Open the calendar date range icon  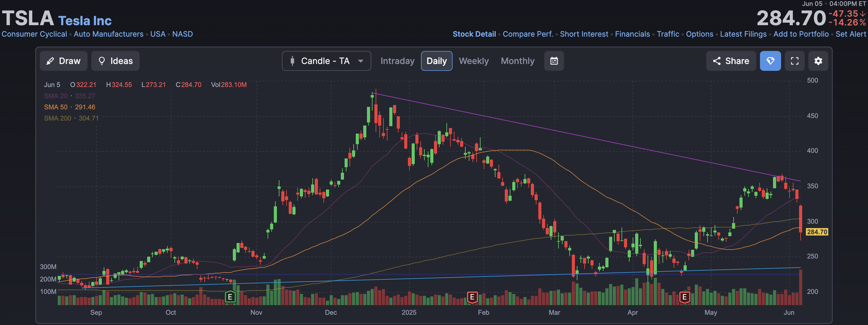[x=554, y=61]
